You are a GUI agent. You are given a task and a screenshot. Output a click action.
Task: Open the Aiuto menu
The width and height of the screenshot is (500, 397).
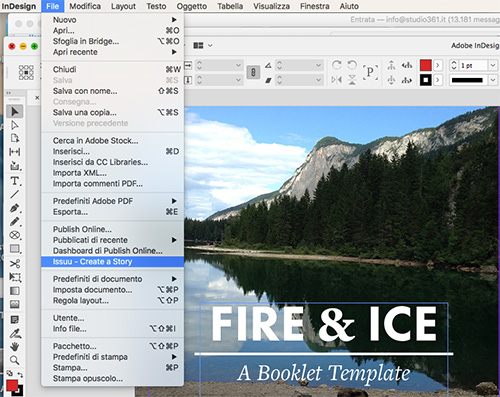pos(349,6)
